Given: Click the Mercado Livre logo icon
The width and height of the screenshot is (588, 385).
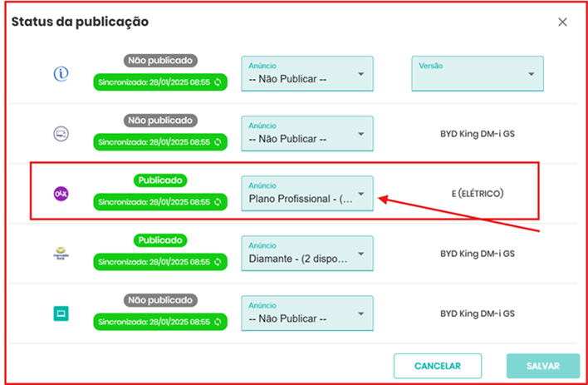Looking at the screenshot, I should [x=61, y=254].
